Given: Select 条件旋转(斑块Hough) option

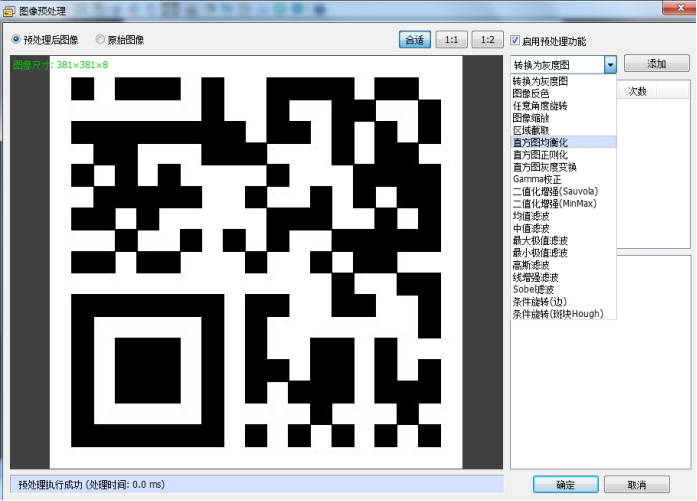Looking at the screenshot, I should 564,314.
